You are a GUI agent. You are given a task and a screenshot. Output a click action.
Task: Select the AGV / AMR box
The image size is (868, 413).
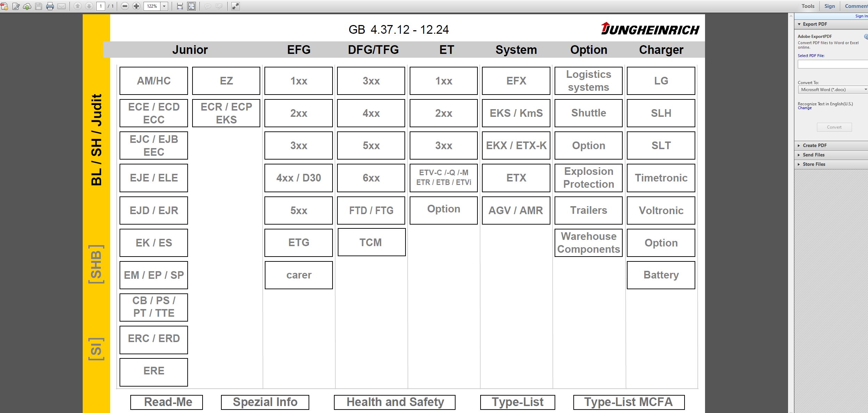[516, 210]
